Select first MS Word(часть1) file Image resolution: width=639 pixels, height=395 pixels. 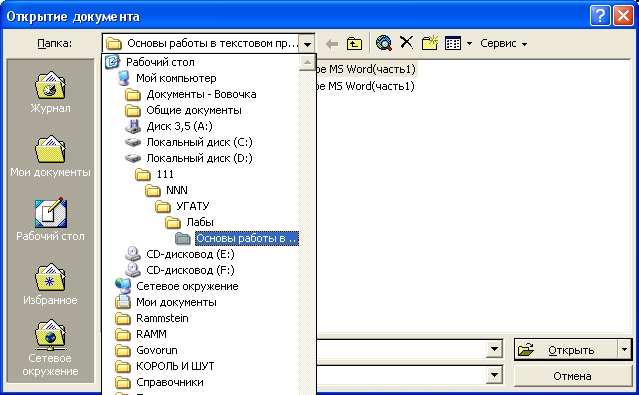[x=366, y=69]
